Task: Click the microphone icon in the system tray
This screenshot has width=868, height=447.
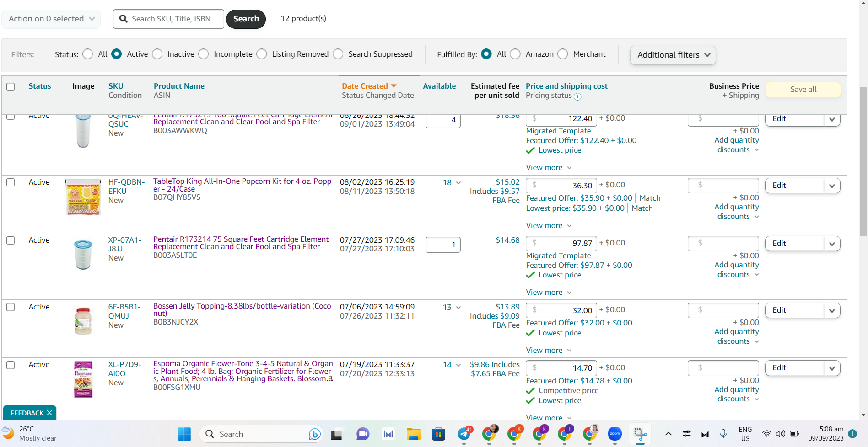Action: [x=723, y=434]
